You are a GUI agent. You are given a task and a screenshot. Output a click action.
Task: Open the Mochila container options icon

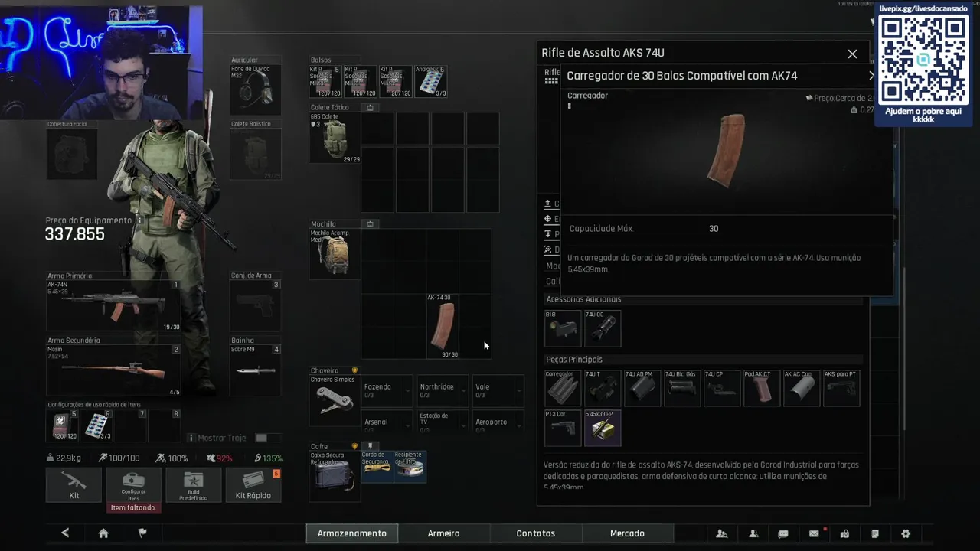(370, 224)
